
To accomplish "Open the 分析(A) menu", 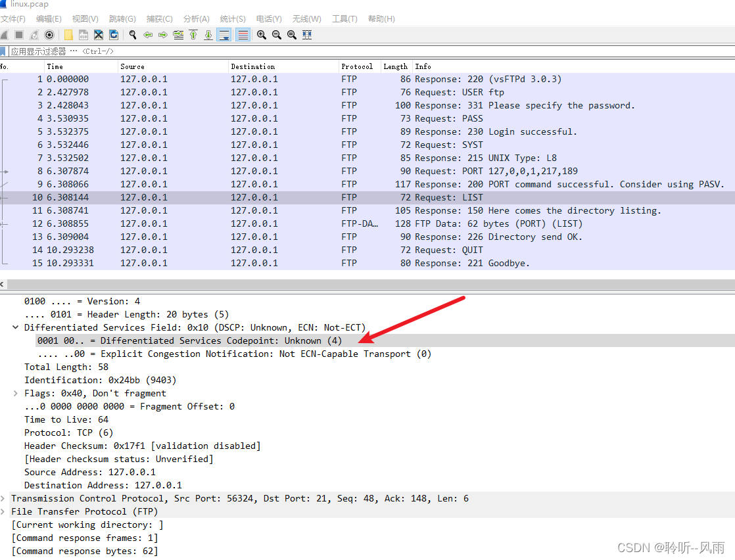I will (197, 19).
